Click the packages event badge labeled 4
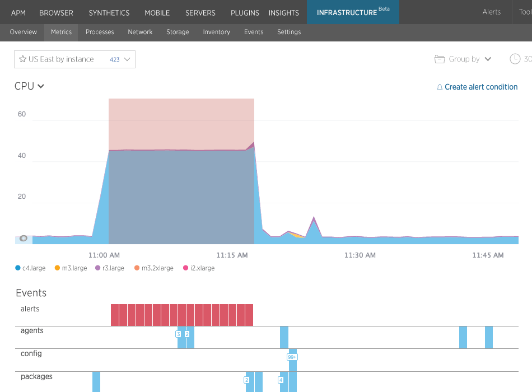Screen dimensions: 532x392 (281, 380)
